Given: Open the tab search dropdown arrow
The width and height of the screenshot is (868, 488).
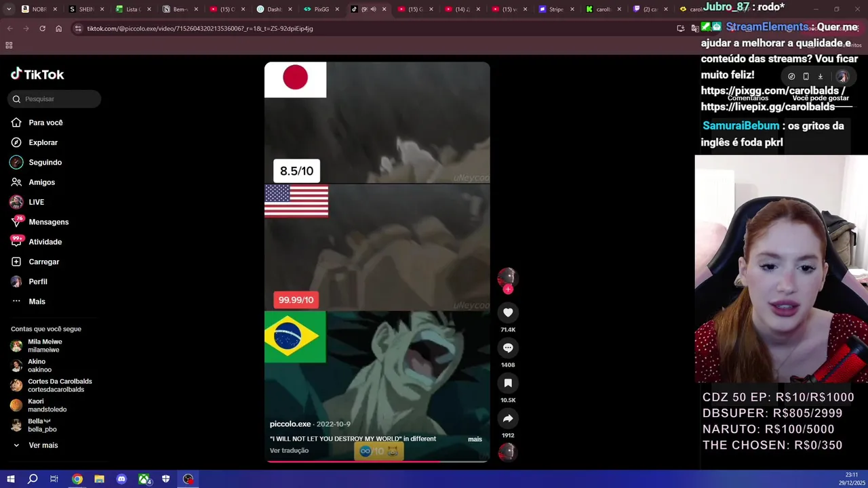Looking at the screenshot, I should (x=9, y=9).
